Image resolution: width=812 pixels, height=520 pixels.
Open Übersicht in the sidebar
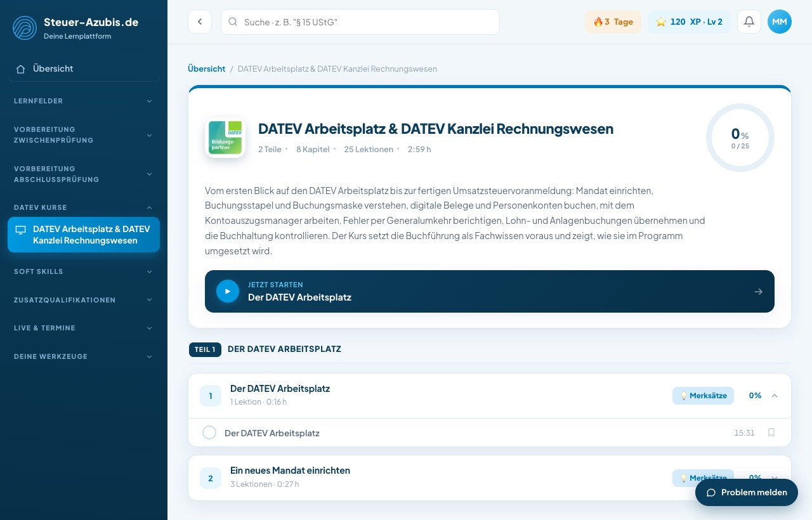(83, 68)
